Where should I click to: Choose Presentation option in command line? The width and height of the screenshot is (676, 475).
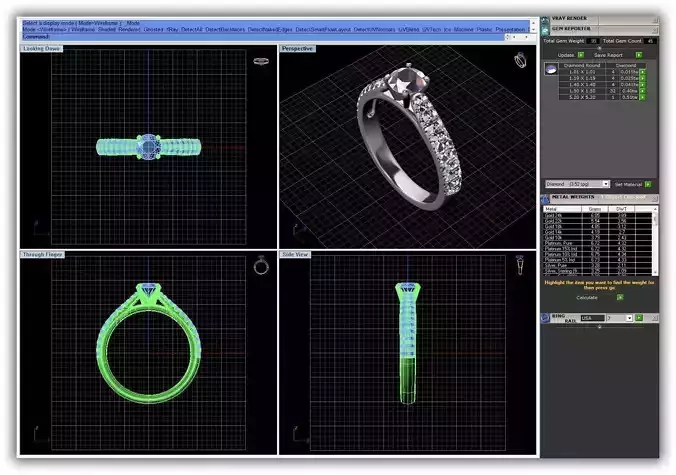[x=511, y=29]
